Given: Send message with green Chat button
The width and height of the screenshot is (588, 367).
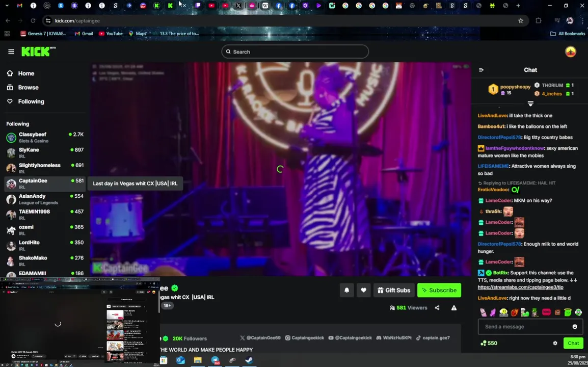Looking at the screenshot, I should (573, 343).
